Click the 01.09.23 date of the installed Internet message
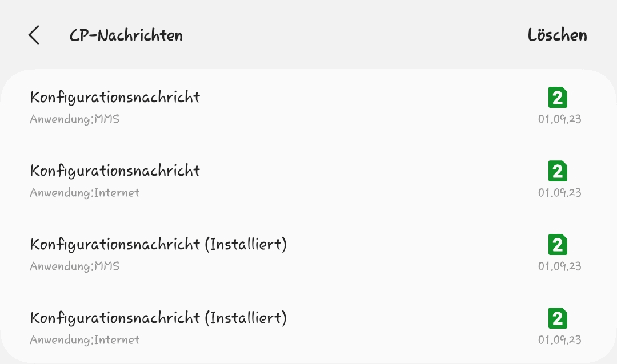The image size is (617, 364). point(559,340)
